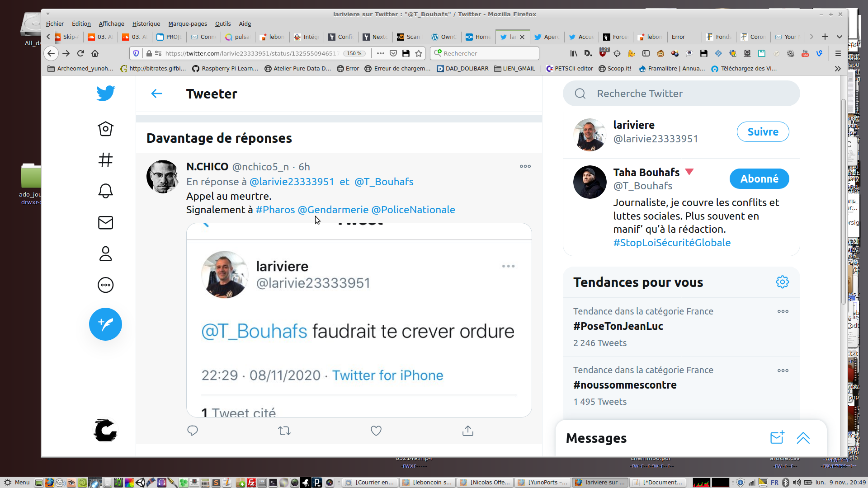Viewport: 868px width, 488px height.
Task: Open Twitter Notifications bell in sidebar
Action: coord(105,191)
